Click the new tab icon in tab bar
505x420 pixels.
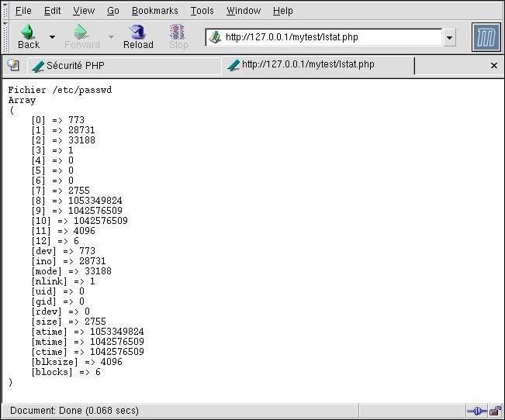click(x=13, y=66)
